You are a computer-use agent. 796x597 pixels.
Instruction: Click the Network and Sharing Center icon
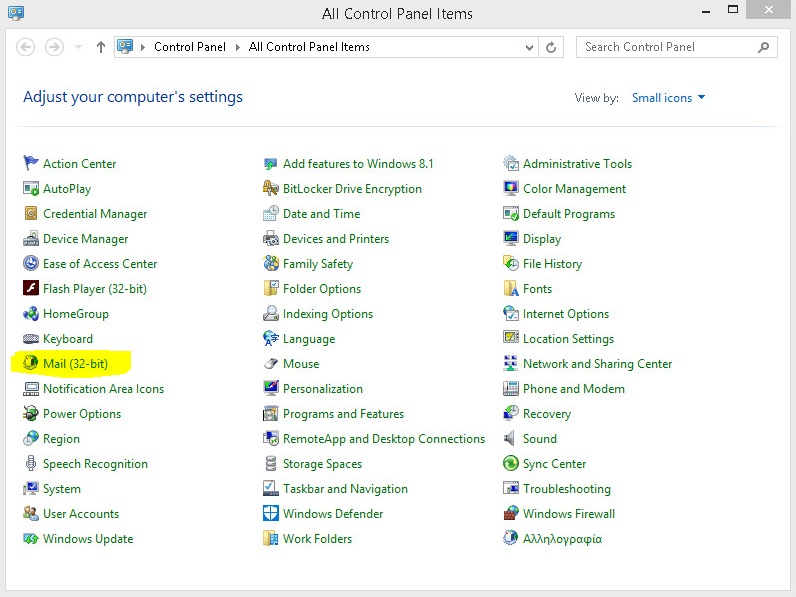[x=511, y=363]
